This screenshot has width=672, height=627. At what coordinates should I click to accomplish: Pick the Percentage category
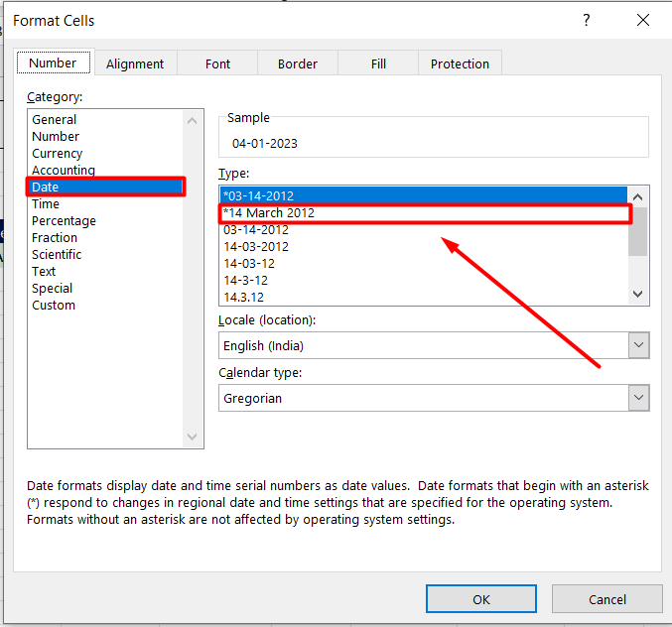coord(106,220)
